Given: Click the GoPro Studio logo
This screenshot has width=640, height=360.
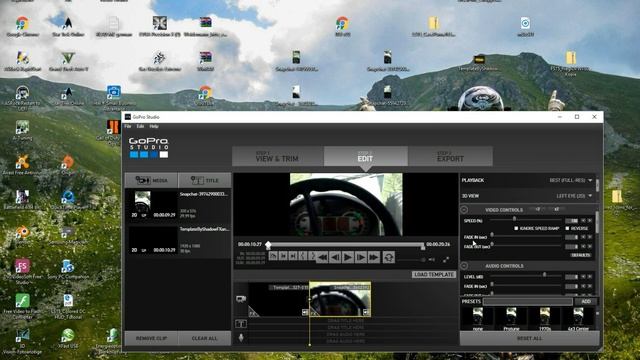Looking at the screenshot, I should click(x=149, y=147).
